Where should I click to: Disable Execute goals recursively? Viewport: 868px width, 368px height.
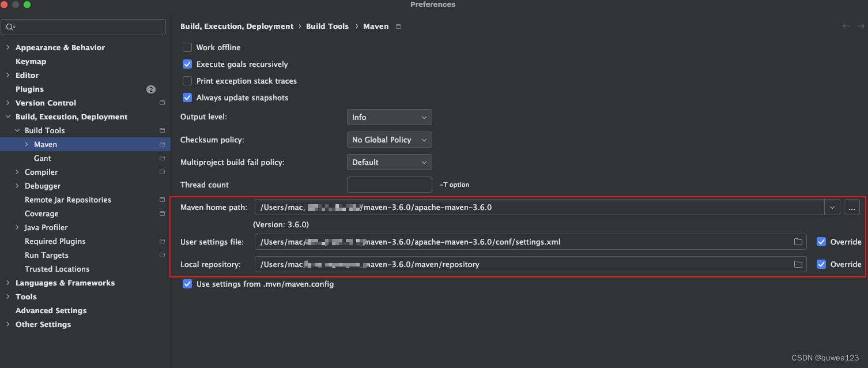[187, 64]
